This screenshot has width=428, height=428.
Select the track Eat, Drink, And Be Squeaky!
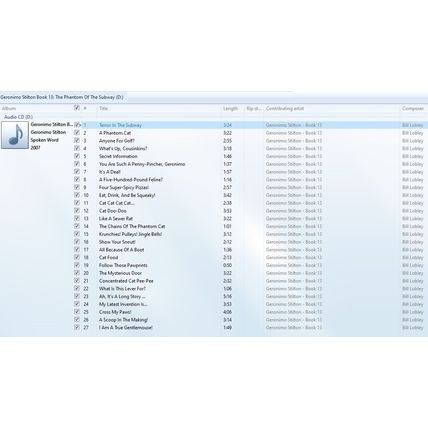pos(127,195)
